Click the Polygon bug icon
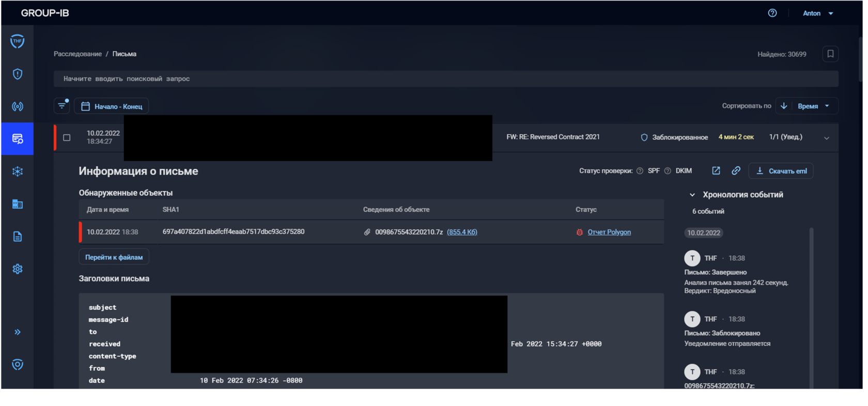The height and width of the screenshot is (406, 868). click(580, 232)
